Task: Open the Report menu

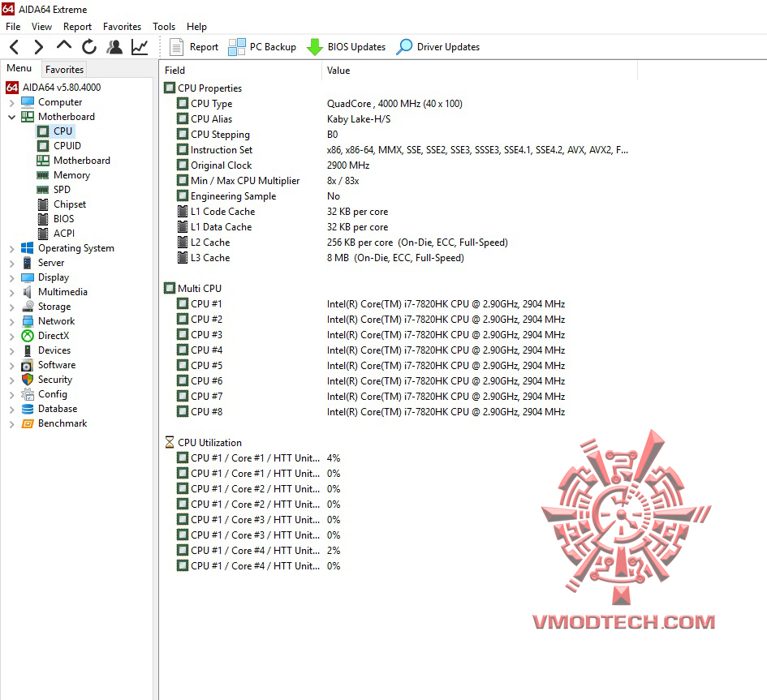Action: (77, 27)
